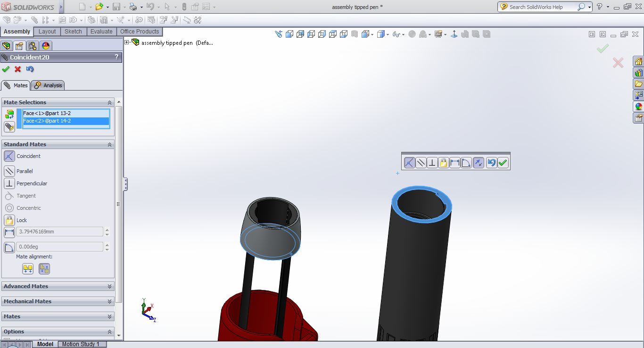Screen dimensions: 644x348
Task: Click the undo arrow in PropertyManager
Action: pyautogui.click(x=30, y=69)
